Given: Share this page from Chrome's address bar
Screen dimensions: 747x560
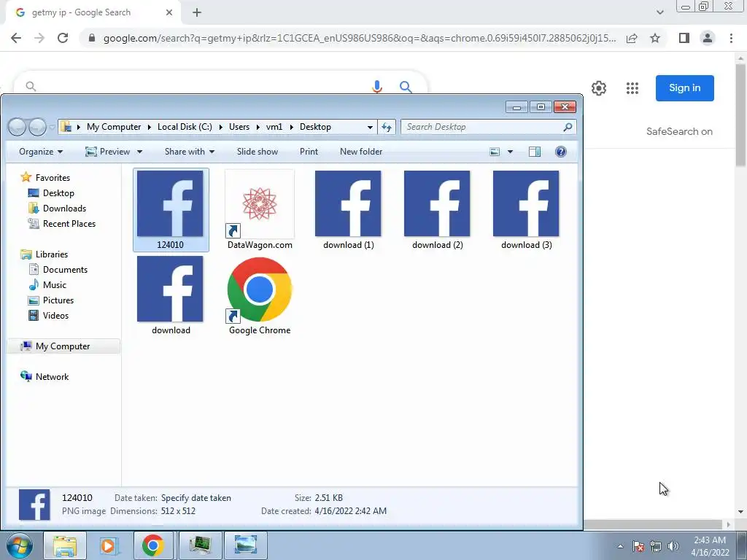Looking at the screenshot, I should 632,38.
